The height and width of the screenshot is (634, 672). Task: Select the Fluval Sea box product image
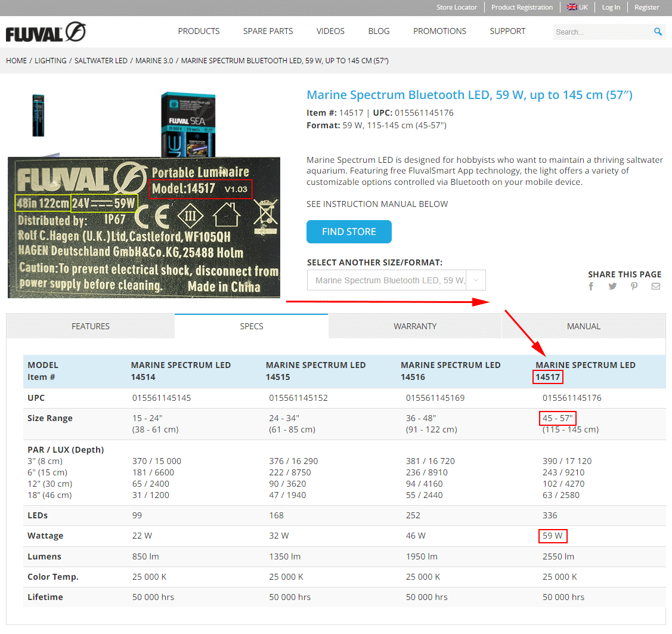pyautogui.click(x=188, y=124)
